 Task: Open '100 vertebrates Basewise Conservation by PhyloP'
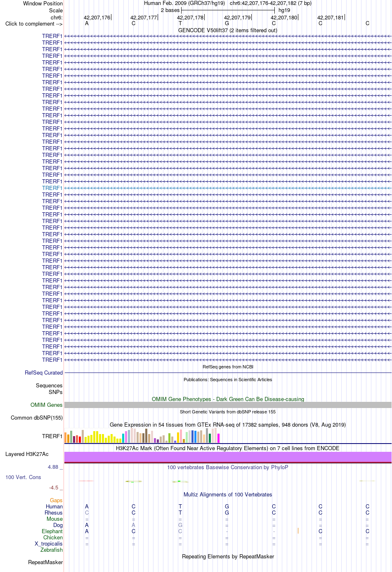[228, 467]
